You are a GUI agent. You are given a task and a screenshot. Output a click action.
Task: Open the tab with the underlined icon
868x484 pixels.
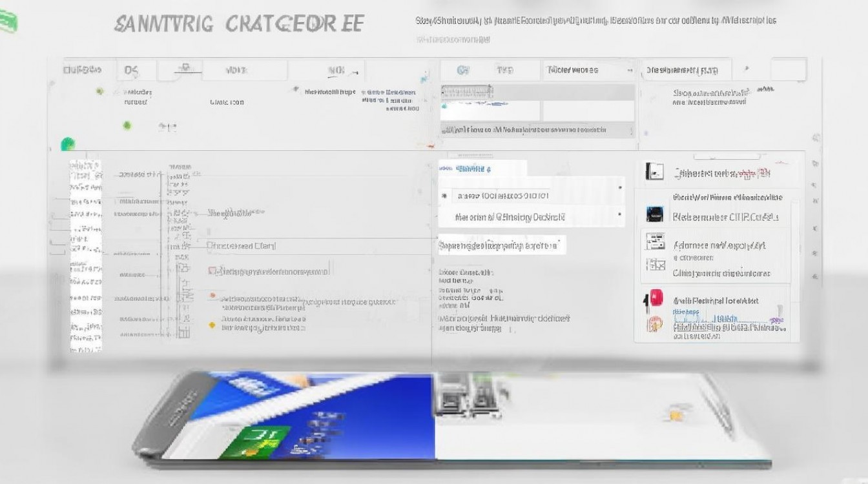(x=185, y=69)
